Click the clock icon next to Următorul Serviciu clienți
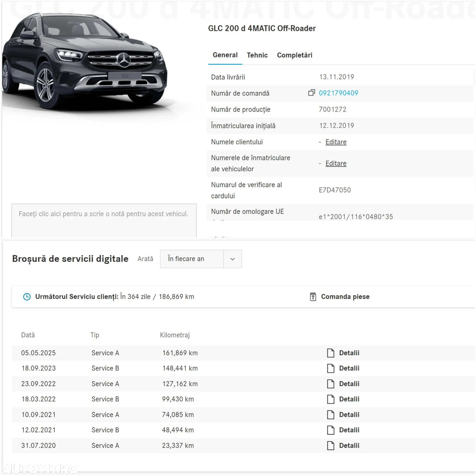Viewport: 476px width, 476px height. pos(27,297)
